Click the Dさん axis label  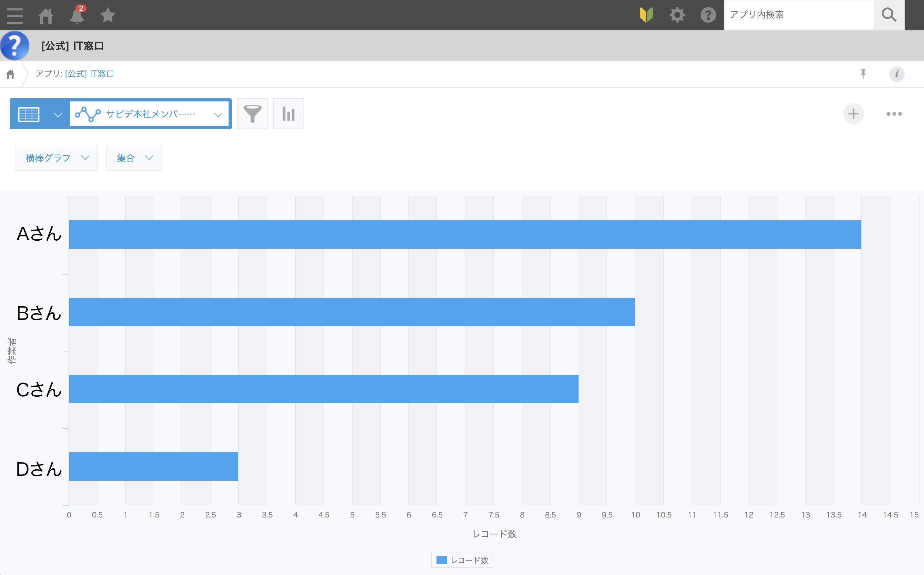[39, 469]
